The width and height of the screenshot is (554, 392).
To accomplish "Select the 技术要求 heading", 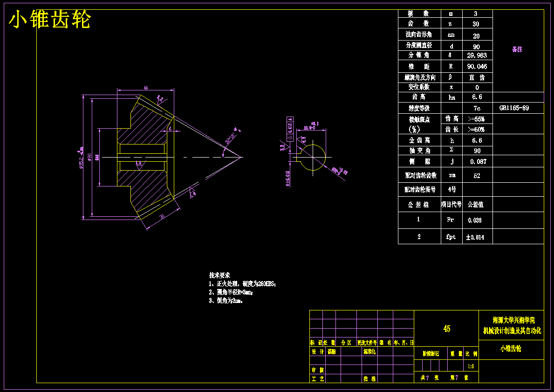I will point(219,275).
